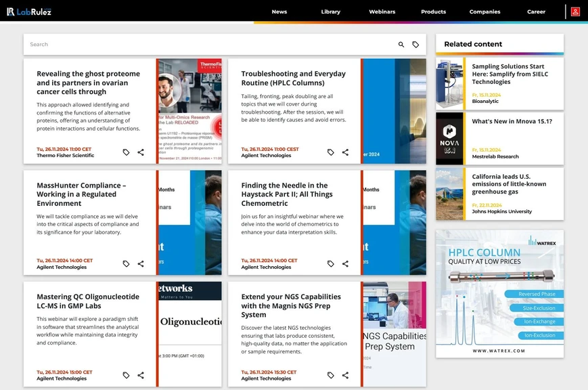This screenshot has height=390, width=588.
Task: Click the tag filter icon in search bar
Action: coord(415,44)
